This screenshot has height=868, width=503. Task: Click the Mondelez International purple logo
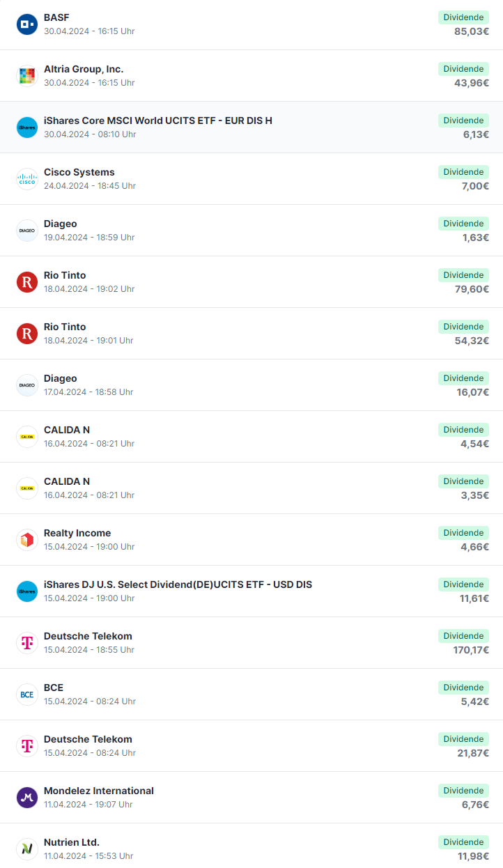[27, 798]
